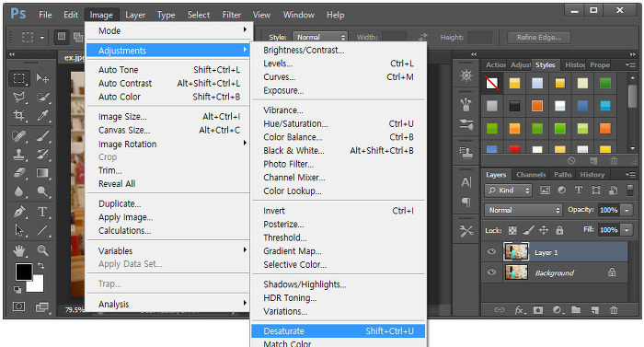Click the Opacity 100% field

(609, 210)
